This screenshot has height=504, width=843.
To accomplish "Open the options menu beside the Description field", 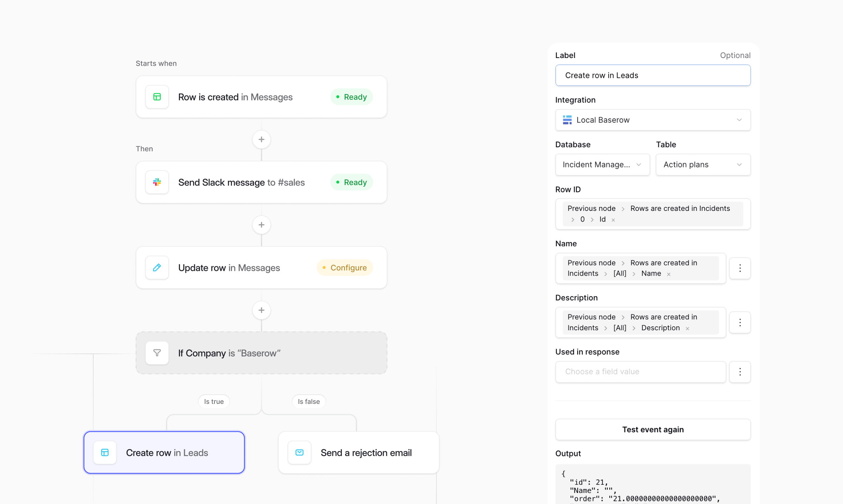I will (740, 322).
